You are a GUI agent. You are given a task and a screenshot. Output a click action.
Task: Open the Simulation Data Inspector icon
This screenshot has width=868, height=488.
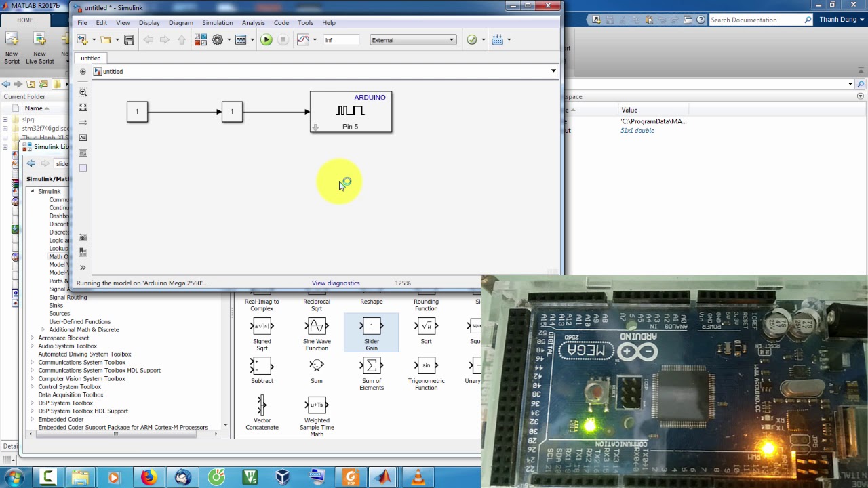(x=303, y=40)
